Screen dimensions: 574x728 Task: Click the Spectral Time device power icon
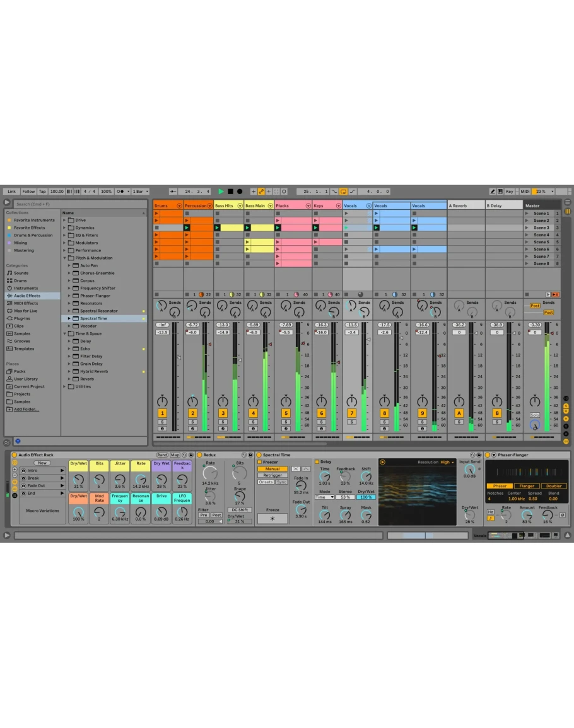(x=259, y=454)
